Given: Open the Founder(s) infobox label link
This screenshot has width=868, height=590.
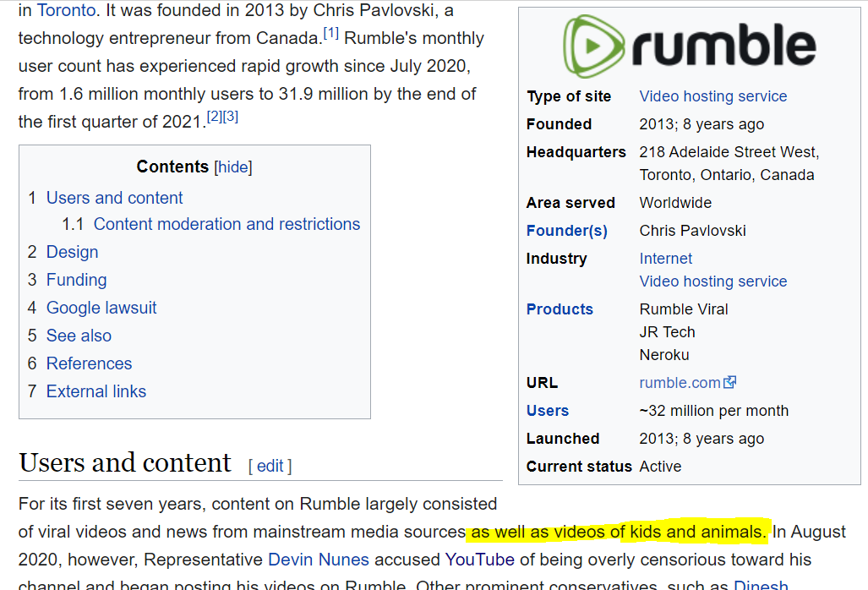Looking at the screenshot, I should pyautogui.click(x=567, y=231).
